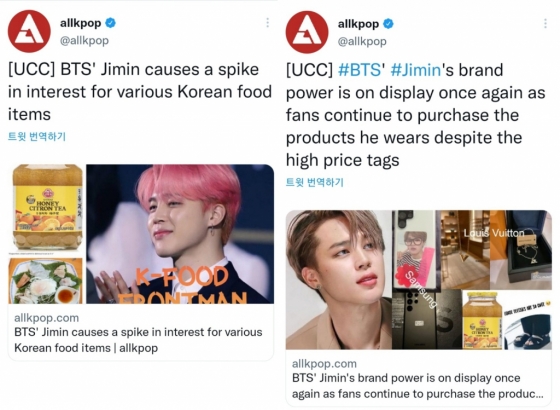
Task: Click the #BTS hashtag
Action: click(x=359, y=70)
